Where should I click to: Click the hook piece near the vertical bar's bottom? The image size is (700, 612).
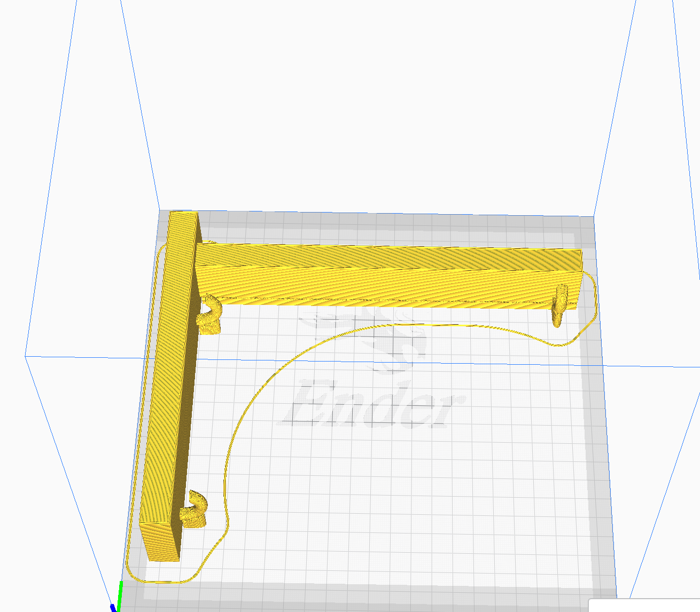point(193,509)
